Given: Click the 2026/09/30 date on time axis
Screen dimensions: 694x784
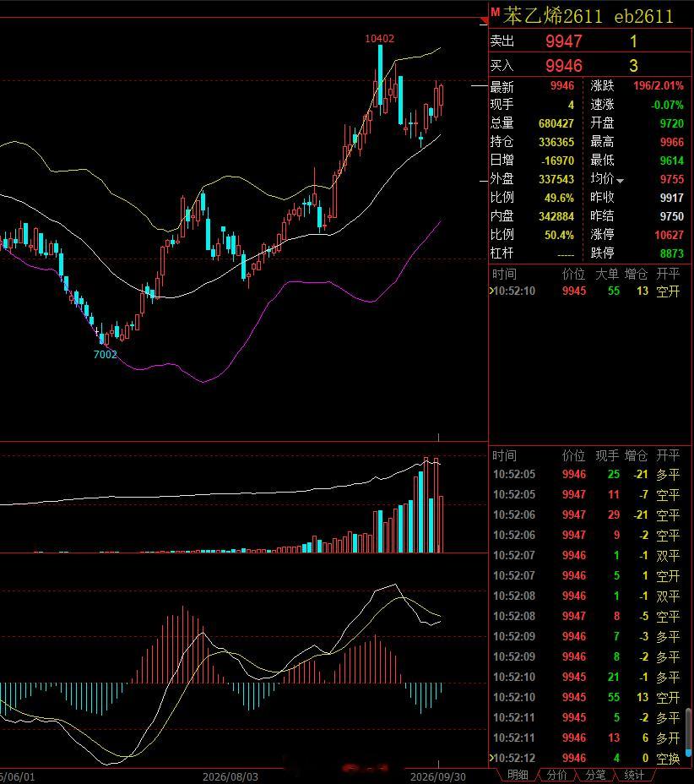Looking at the screenshot, I should pyautogui.click(x=437, y=777).
